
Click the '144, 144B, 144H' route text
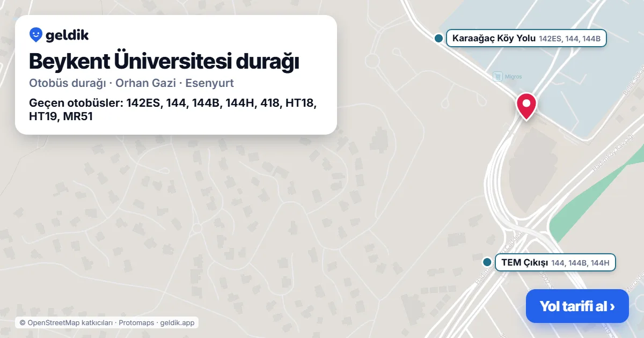pyautogui.click(x=580, y=263)
